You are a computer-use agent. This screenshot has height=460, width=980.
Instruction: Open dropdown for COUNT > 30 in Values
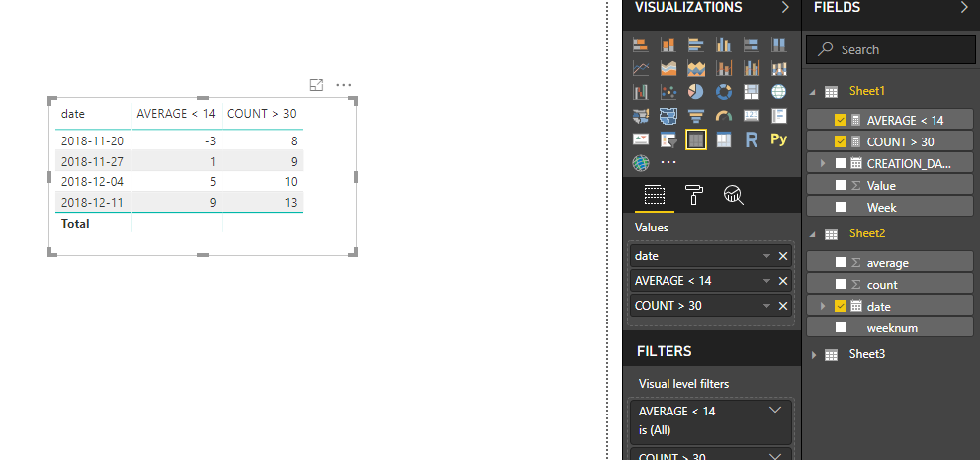(x=766, y=306)
